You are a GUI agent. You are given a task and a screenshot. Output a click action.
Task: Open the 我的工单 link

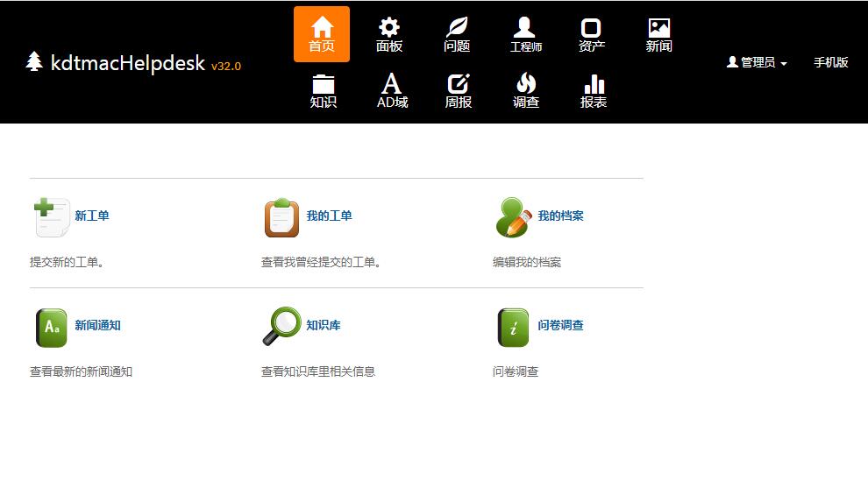pos(330,216)
